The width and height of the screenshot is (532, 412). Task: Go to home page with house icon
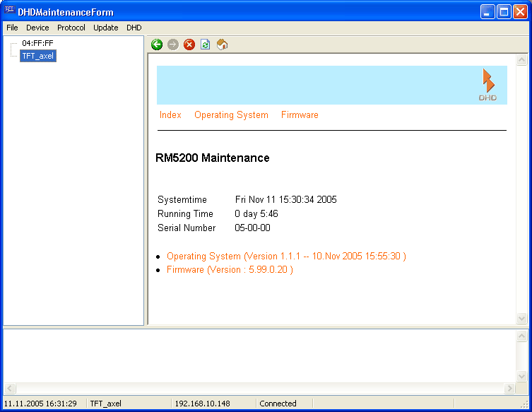223,45
